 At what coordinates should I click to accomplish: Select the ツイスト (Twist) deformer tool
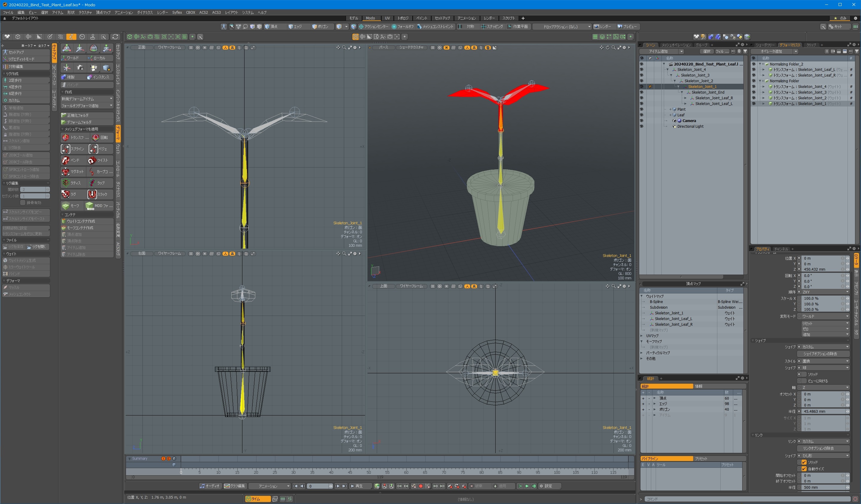coord(101,160)
